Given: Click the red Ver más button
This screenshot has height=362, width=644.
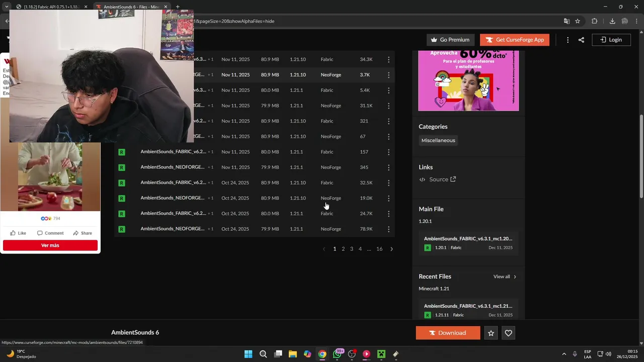Looking at the screenshot, I should pos(50,245).
